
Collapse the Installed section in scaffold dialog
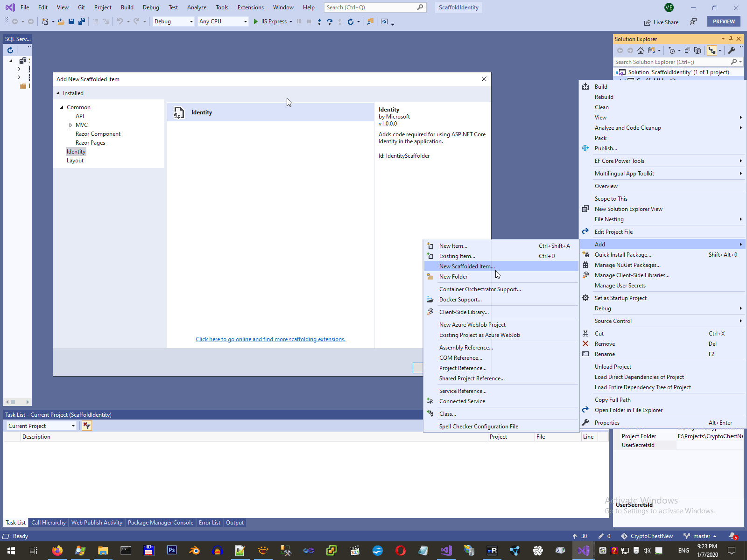tap(58, 93)
